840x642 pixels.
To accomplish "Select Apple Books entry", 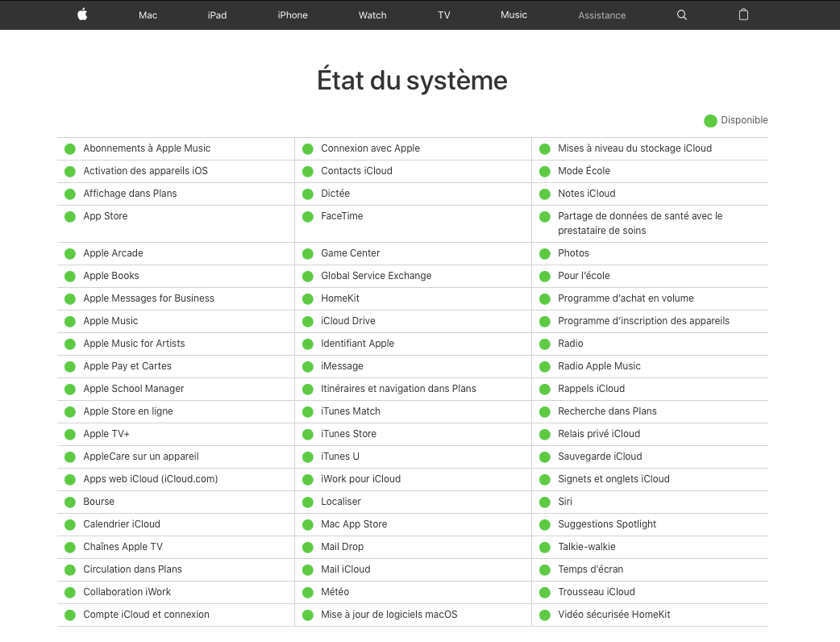I will pos(111,276).
